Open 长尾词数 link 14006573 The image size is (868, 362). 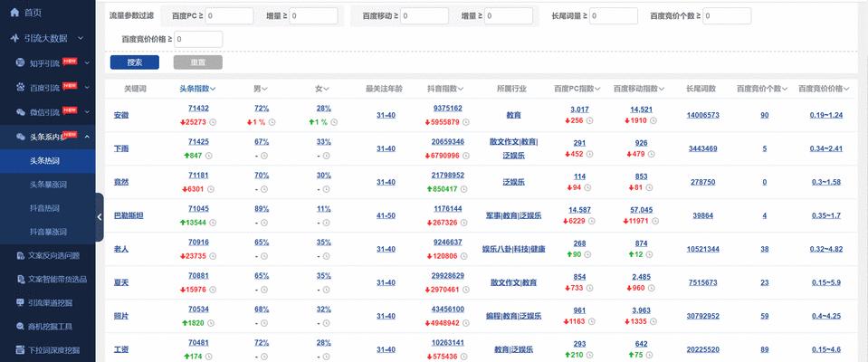click(703, 115)
